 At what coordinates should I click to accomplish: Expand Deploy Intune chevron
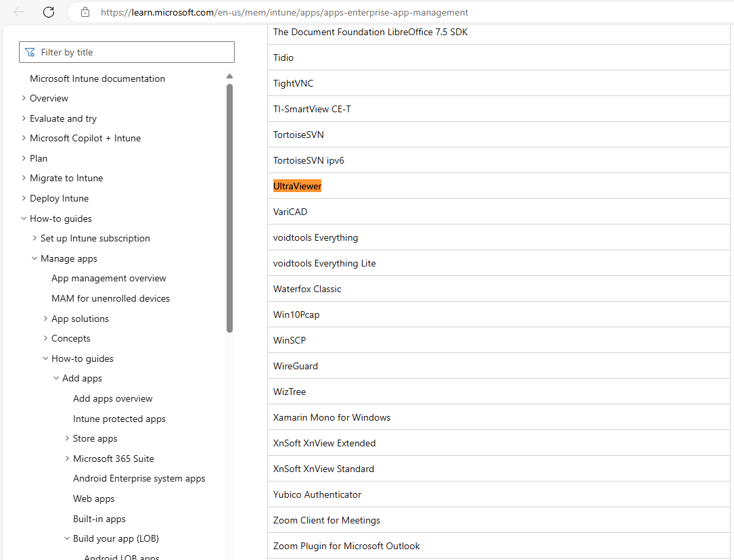click(24, 198)
